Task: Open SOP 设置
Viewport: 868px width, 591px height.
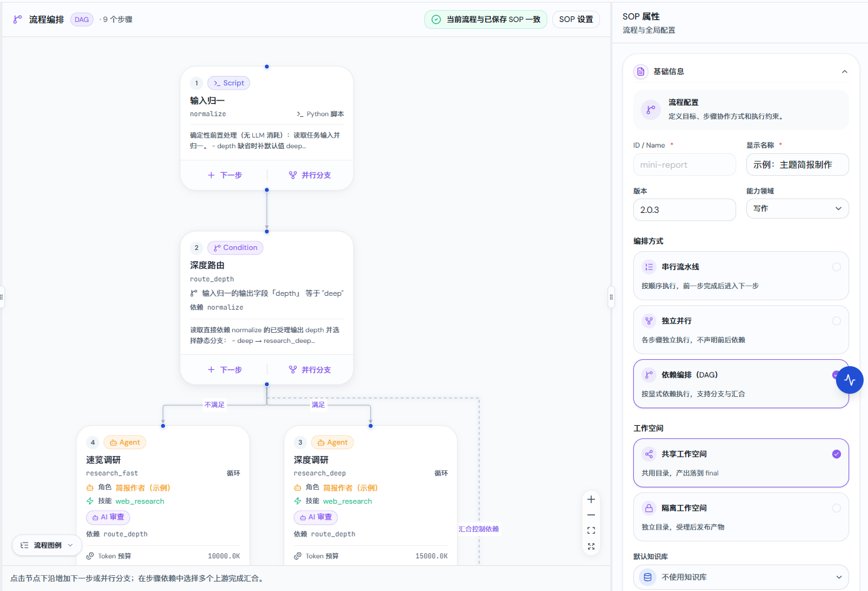Action: [576, 19]
